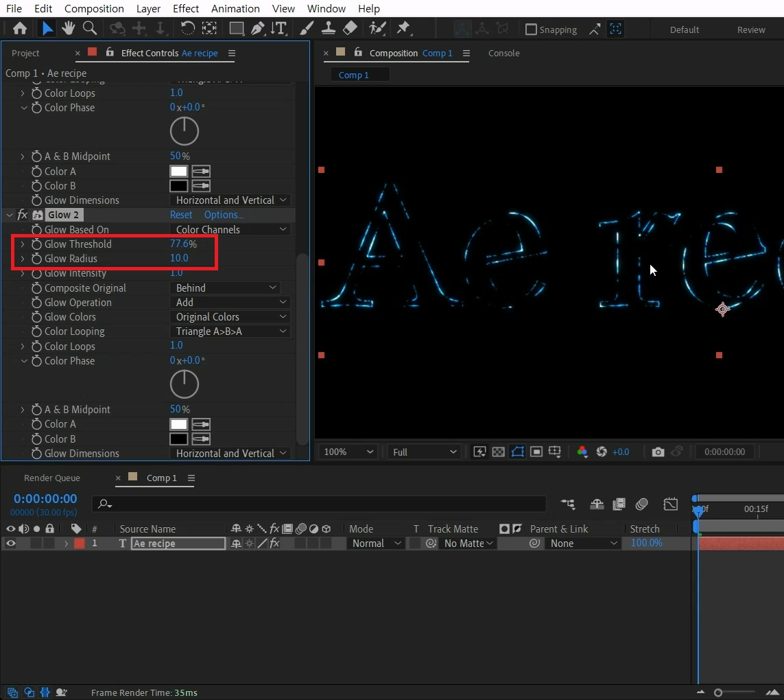This screenshot has height=700, width=784.
Task: Open the Full resolution dropdown
Action: [424, 452]
